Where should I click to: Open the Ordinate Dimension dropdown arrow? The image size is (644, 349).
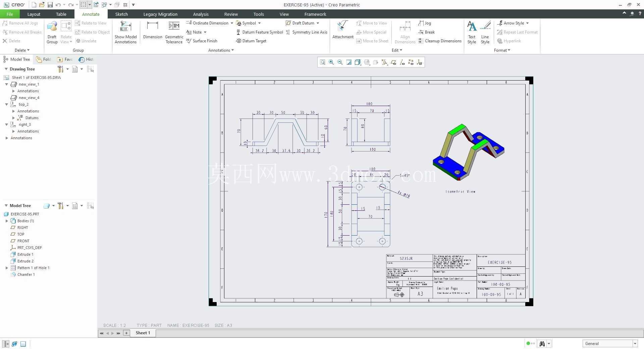232,23
